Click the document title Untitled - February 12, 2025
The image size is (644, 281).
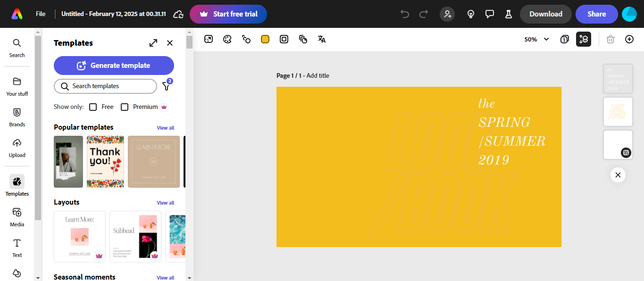pyautogui.click(x=114, y=14)
